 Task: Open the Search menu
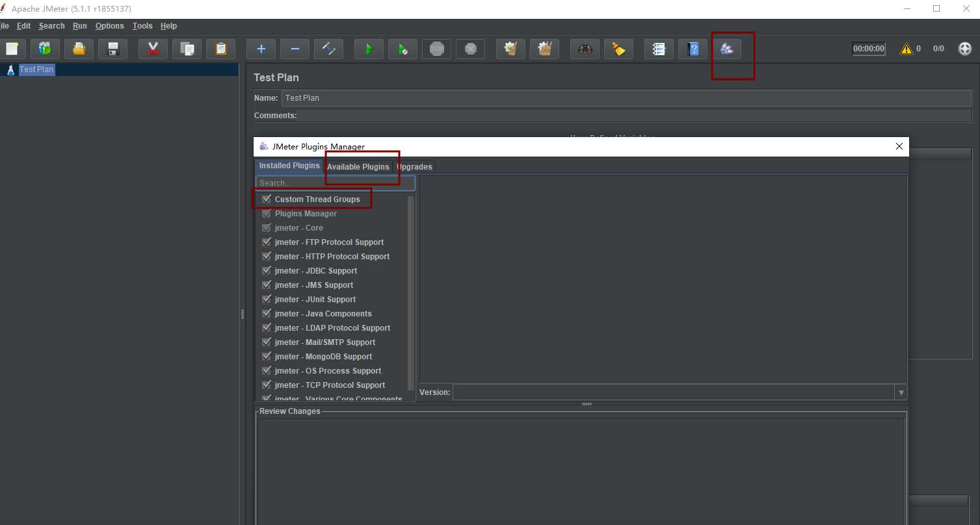(x=51, y=26)
